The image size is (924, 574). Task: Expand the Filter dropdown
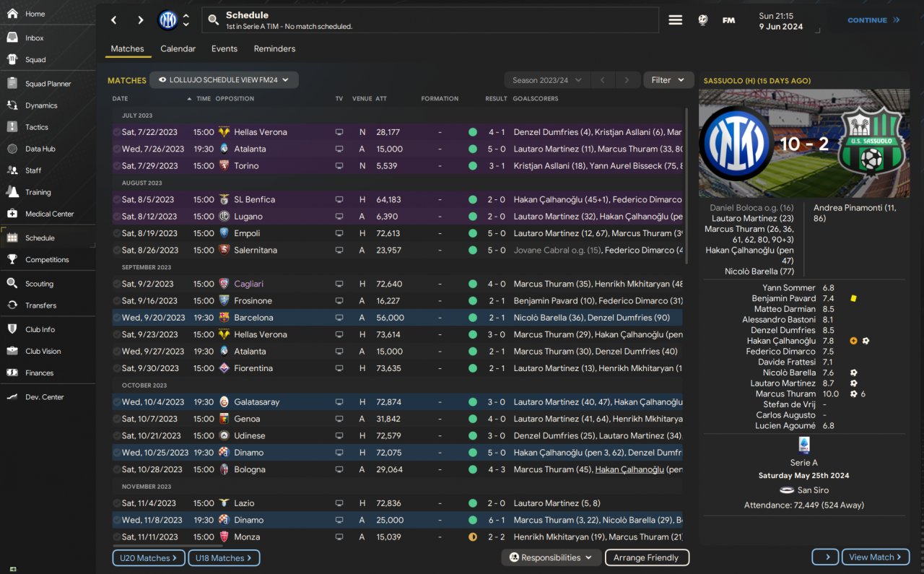point(668,80)
